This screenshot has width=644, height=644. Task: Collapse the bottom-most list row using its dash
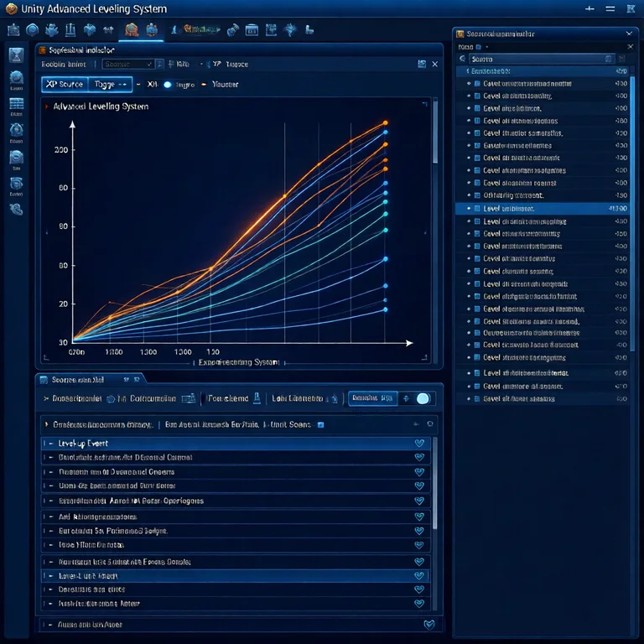point(50,625)
